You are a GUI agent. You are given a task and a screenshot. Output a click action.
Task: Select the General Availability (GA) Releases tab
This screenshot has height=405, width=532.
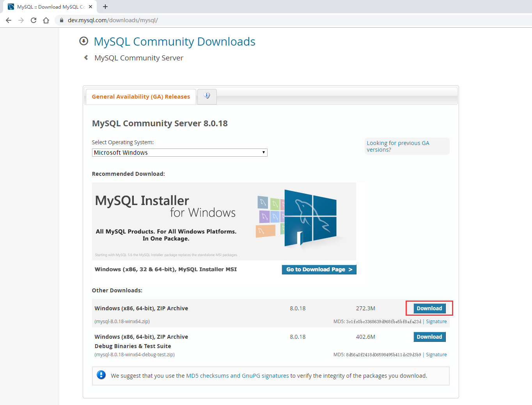pos(141,97)
